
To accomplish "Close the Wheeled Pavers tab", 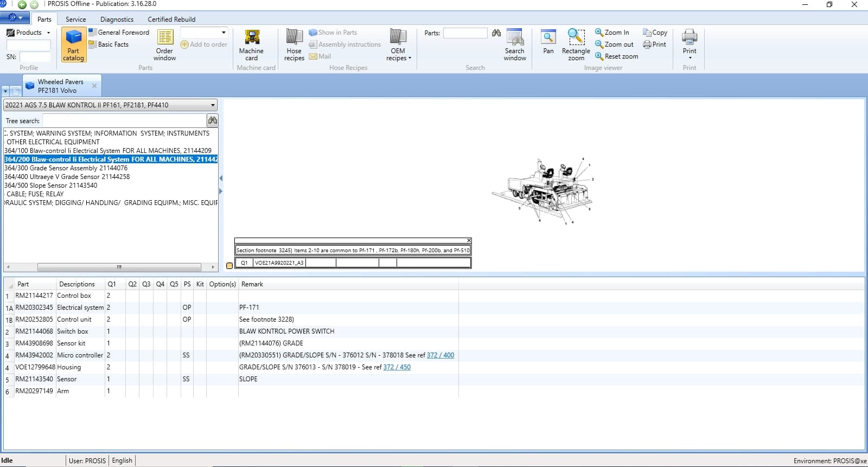I will click(x=94, y=86).
